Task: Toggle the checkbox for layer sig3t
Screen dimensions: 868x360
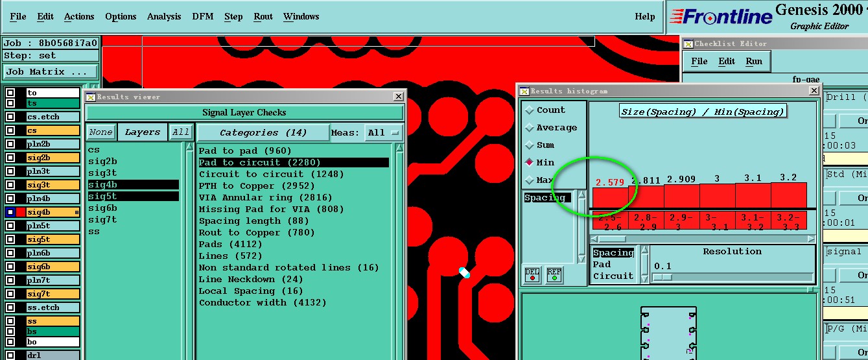Action: tap(10, 185)
